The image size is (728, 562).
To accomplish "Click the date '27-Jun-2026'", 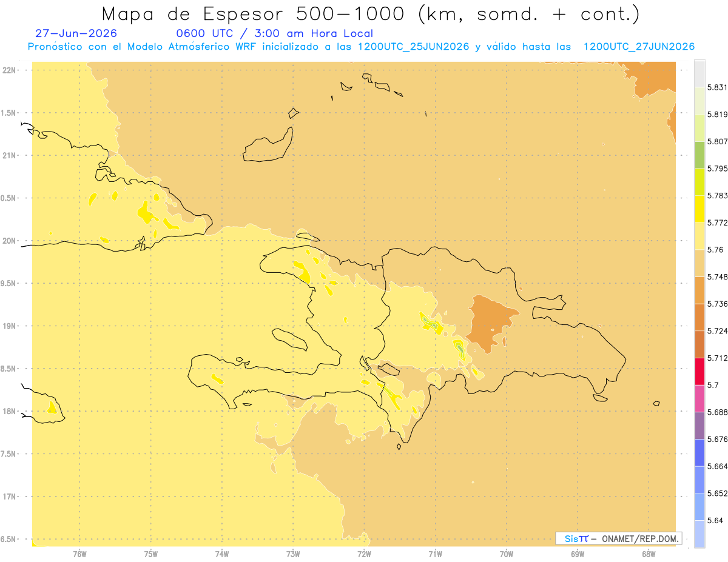I will tap(76, 33).
